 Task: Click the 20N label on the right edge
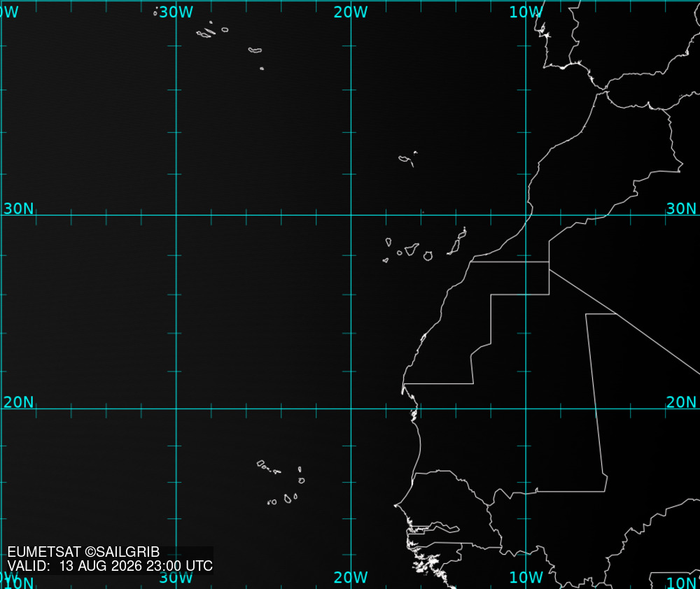[681, 402]
